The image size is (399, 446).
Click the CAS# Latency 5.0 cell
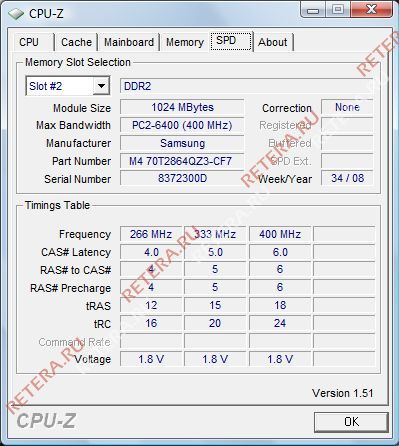click(x=215, y=252)
